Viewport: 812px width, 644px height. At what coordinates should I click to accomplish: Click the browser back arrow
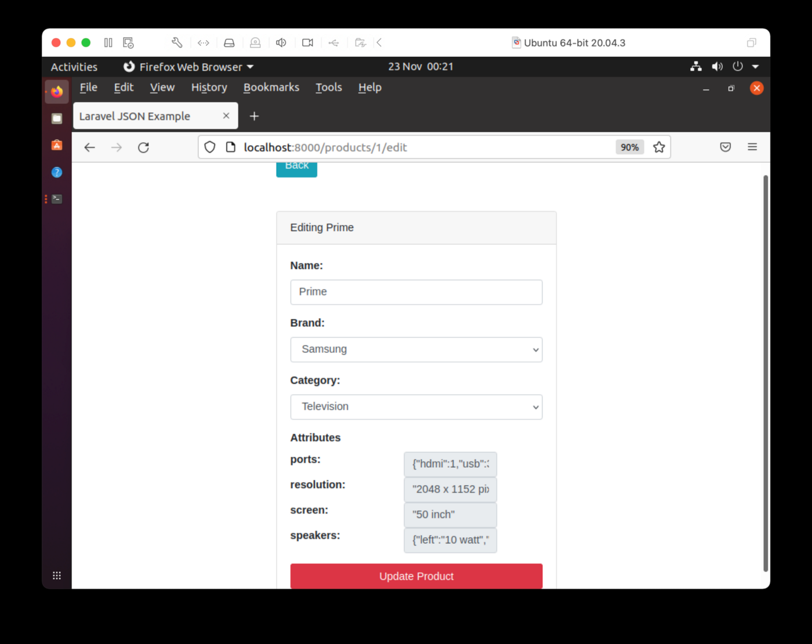89,147
